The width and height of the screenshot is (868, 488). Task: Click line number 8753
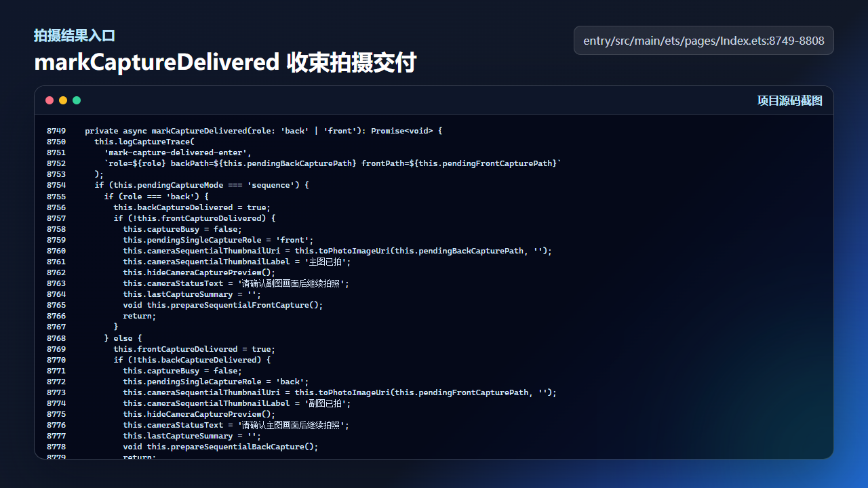point(56,174)
